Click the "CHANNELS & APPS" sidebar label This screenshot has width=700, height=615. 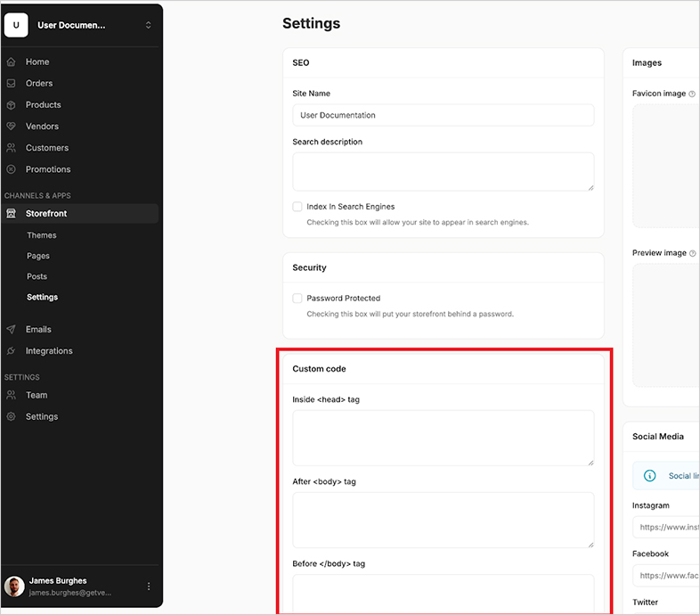coord(37,195)
